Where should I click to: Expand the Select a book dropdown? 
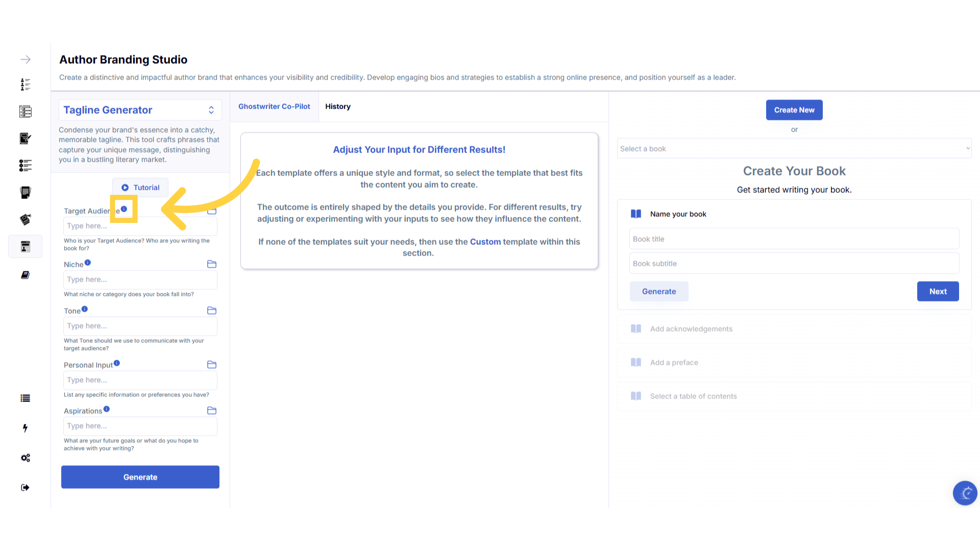tap(794, 148)
